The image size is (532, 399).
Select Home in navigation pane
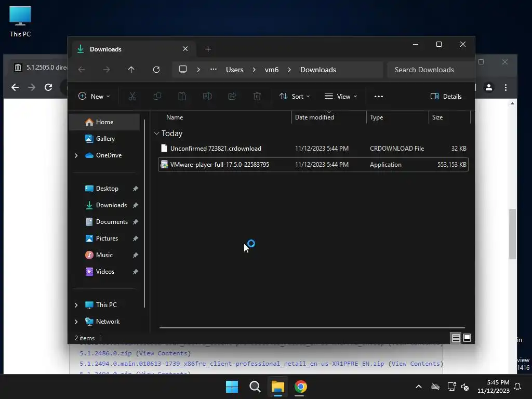(104, 122)
